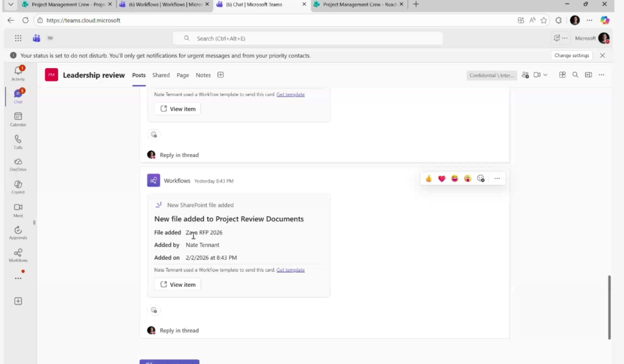
Task: Expand the meet now video dropdown arrow
Action: [545, 75]
